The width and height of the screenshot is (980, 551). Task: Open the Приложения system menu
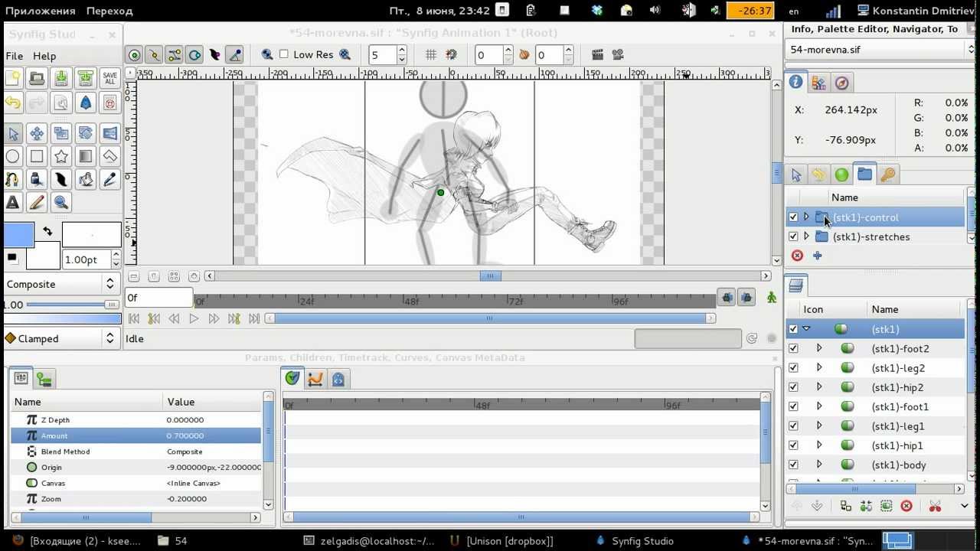(41, 11)
